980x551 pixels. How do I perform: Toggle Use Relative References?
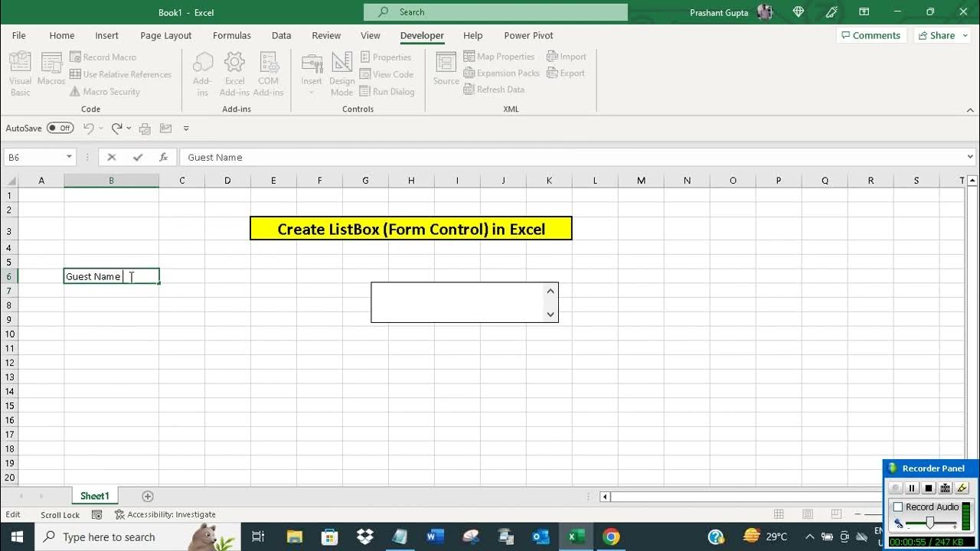120,74
